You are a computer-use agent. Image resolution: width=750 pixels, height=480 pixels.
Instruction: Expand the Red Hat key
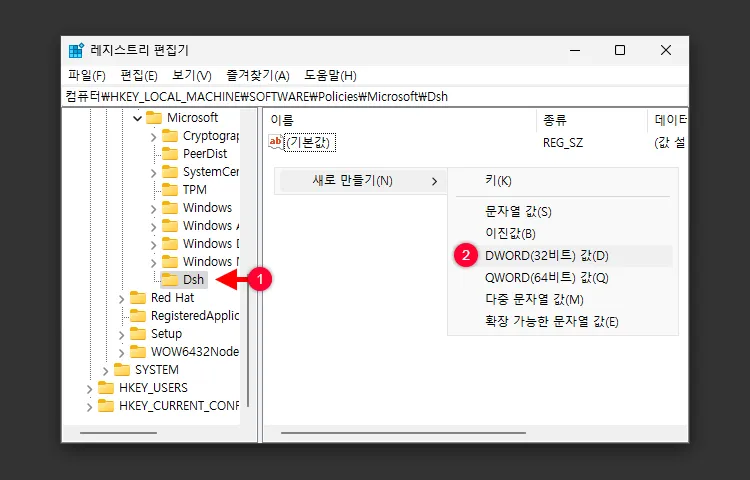pos(121,299)
